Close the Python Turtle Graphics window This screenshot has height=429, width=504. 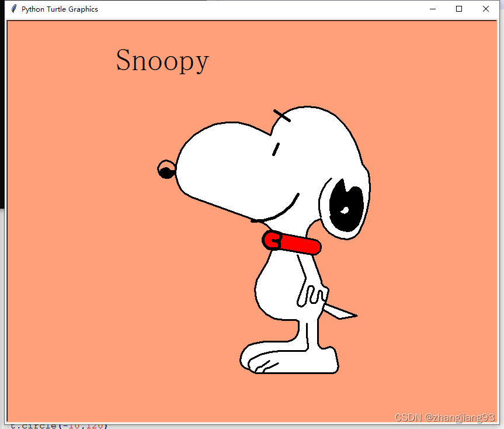tap(486, 9)
